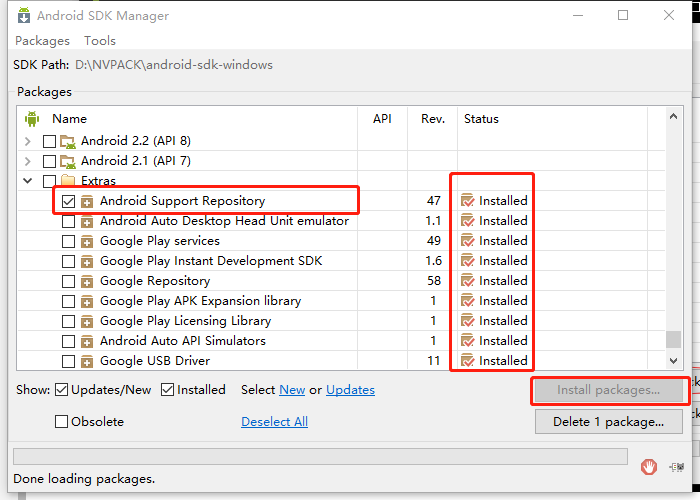The height and width of the screenshot is (500, 700).
Task: Click the Android 2.2 (API 8) folder icon
Action: 68,142
